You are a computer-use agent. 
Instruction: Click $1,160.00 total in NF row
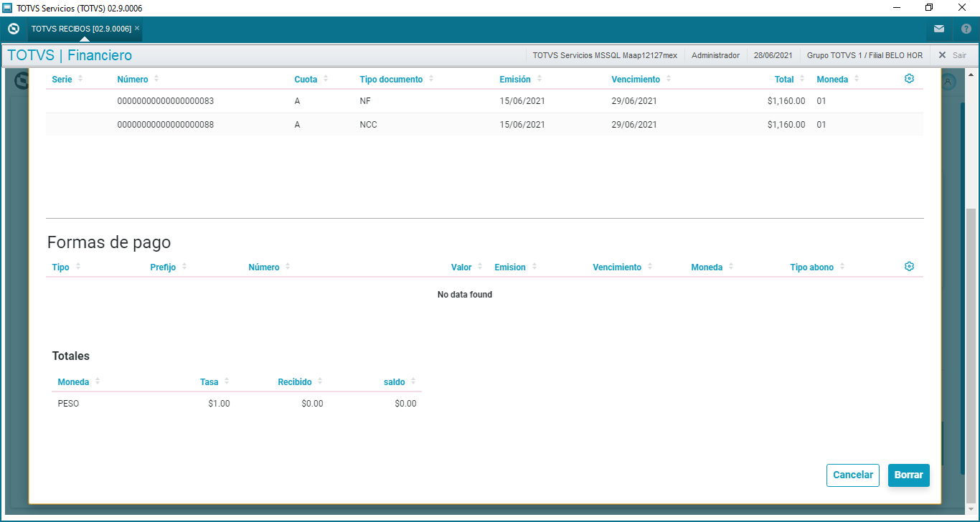coord(786,101)
